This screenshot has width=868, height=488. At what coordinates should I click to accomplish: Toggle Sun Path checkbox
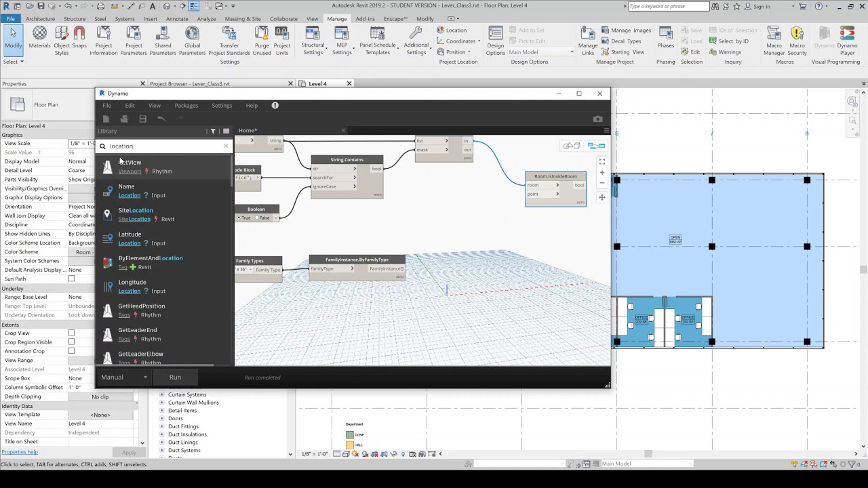[71, 279]
